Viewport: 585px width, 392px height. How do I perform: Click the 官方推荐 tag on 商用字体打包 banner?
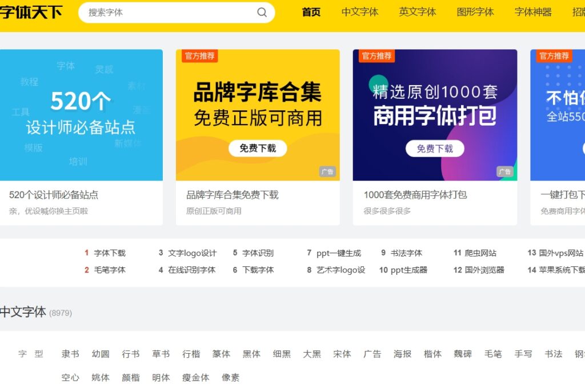point(376,55)
